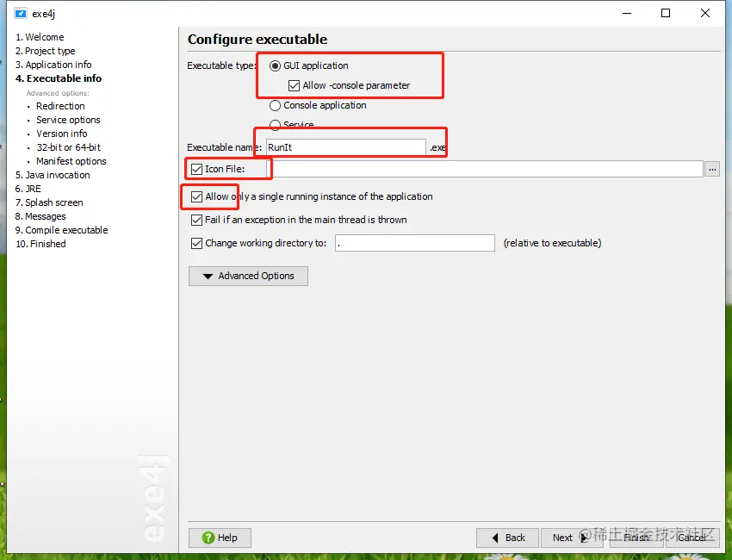Go Back to the previous step
The width and height of the screenshot is (732, 560).
click(507, 538)
